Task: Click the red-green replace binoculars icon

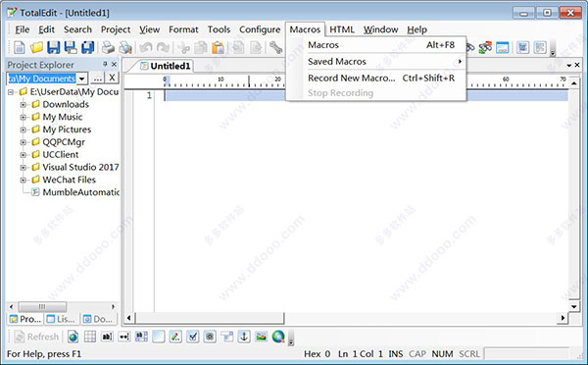Action: tap(485, 48)
